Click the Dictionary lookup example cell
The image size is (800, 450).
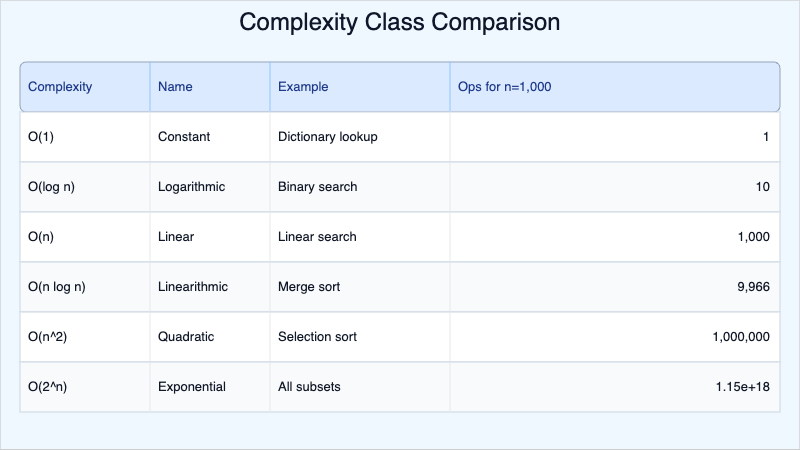(327, 137)
